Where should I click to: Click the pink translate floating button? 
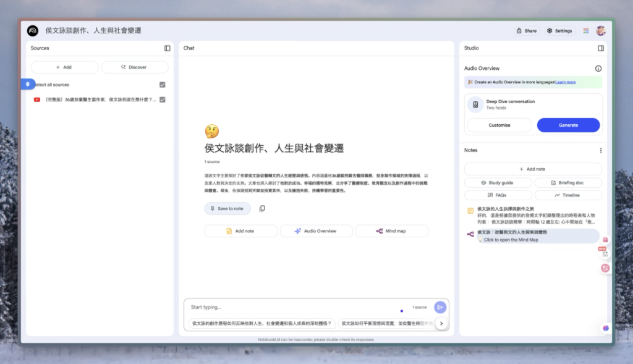point(605,268)
